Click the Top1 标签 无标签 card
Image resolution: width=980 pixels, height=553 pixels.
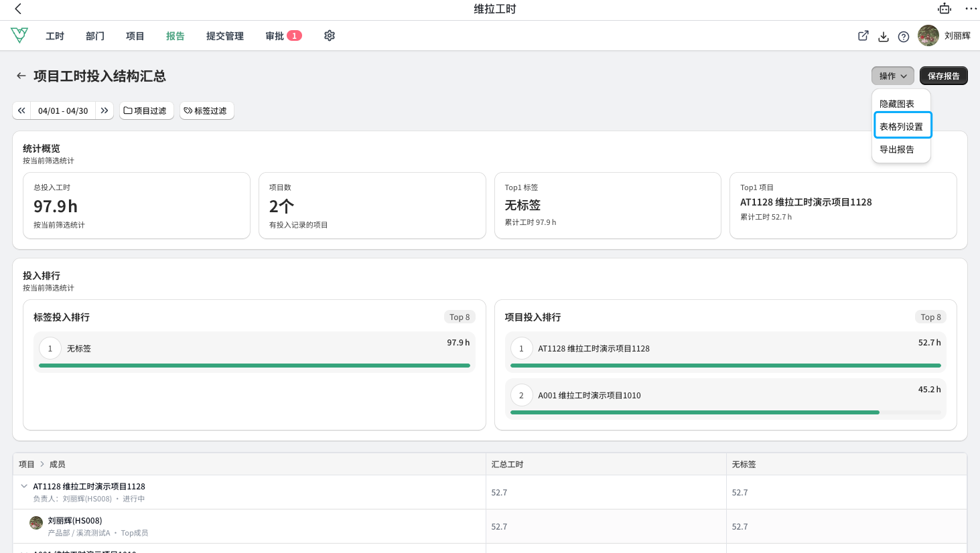pyautogui.click(x=608, y=206)
